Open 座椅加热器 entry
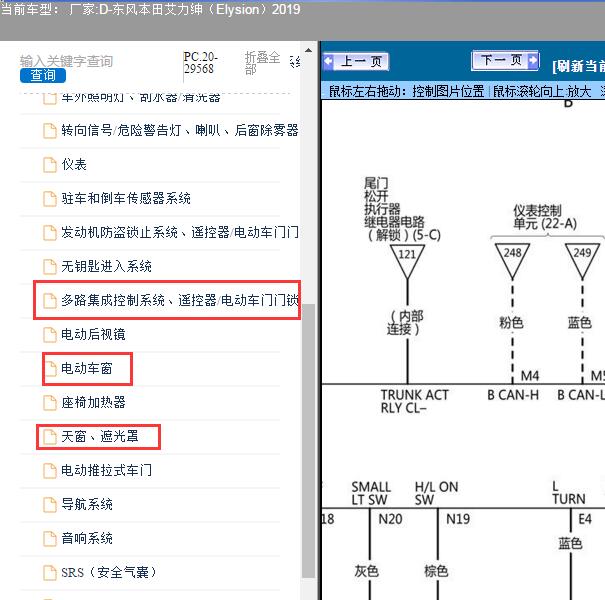The height and width of the screenshot is (600, 605). (93, 402)
